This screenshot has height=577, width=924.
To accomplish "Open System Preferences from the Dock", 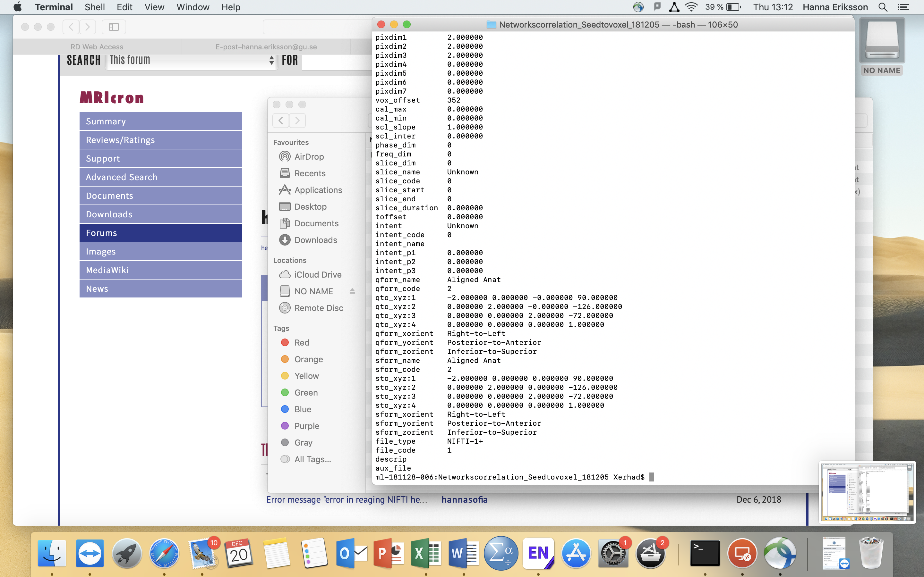I will 613,553.
